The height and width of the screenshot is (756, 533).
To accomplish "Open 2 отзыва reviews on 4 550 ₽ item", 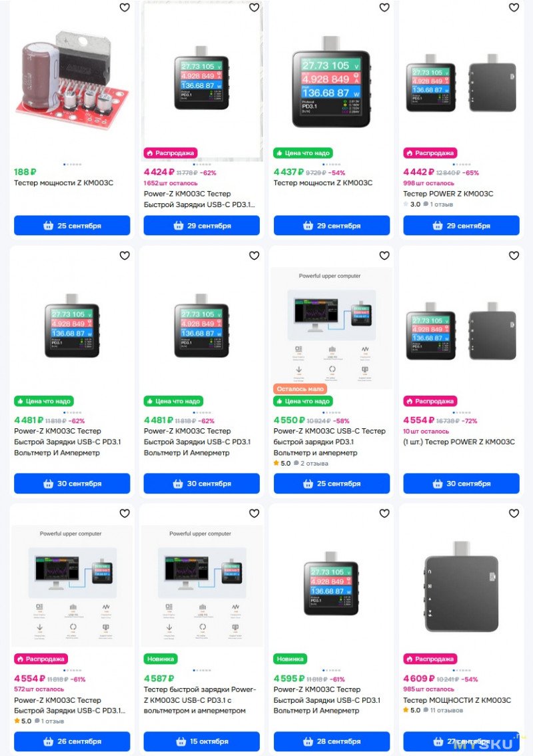I will [314, 464].
